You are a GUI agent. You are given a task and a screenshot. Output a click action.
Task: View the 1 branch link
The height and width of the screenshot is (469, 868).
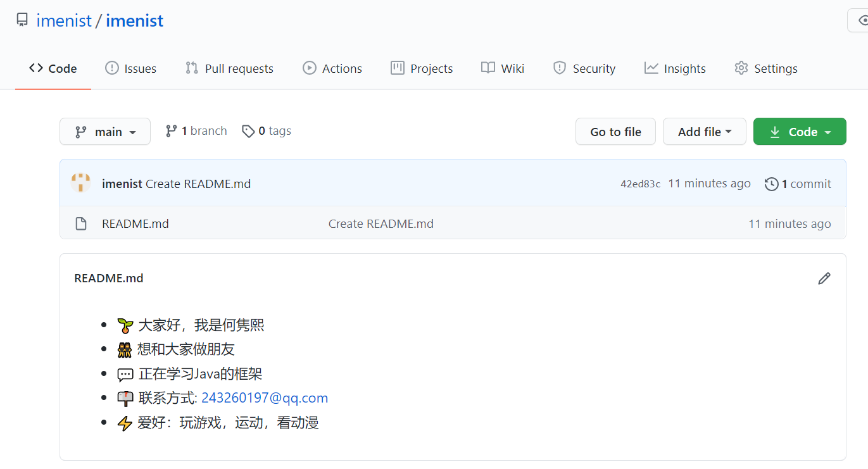tap(196, 131)
